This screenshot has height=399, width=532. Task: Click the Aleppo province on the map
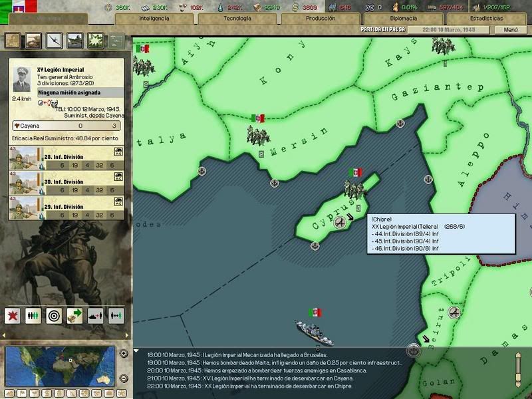click(x=475, y=160)
